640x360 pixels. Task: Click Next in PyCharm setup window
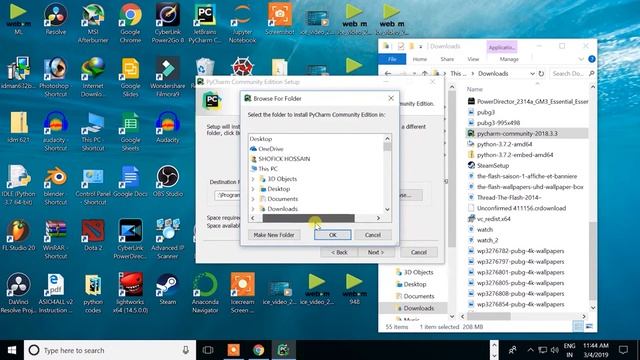[x=376, y=252]
